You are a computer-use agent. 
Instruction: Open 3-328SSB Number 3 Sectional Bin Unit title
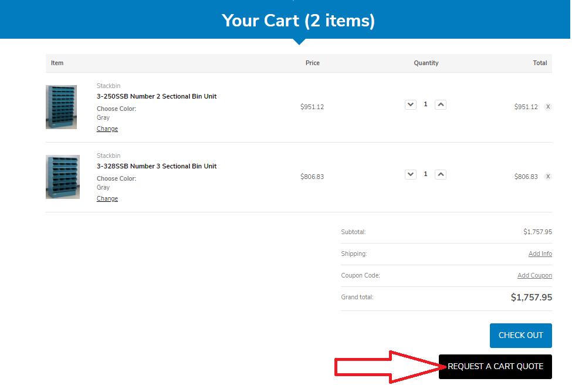[x=157, y=166]
